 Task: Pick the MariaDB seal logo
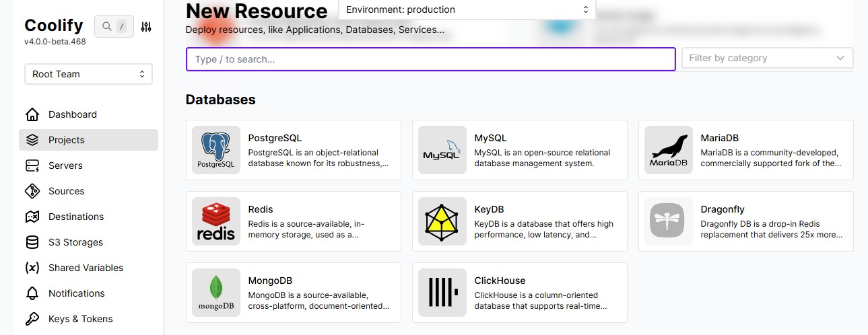tap(669, 150)
